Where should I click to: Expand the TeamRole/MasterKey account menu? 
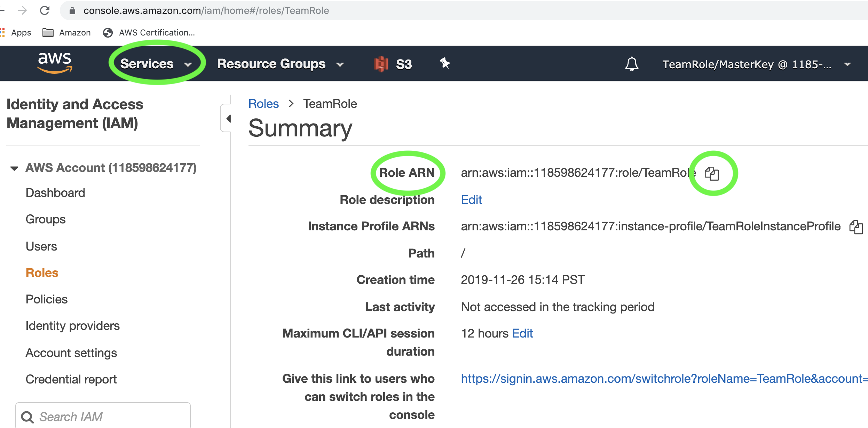click(x=757, y=64)
